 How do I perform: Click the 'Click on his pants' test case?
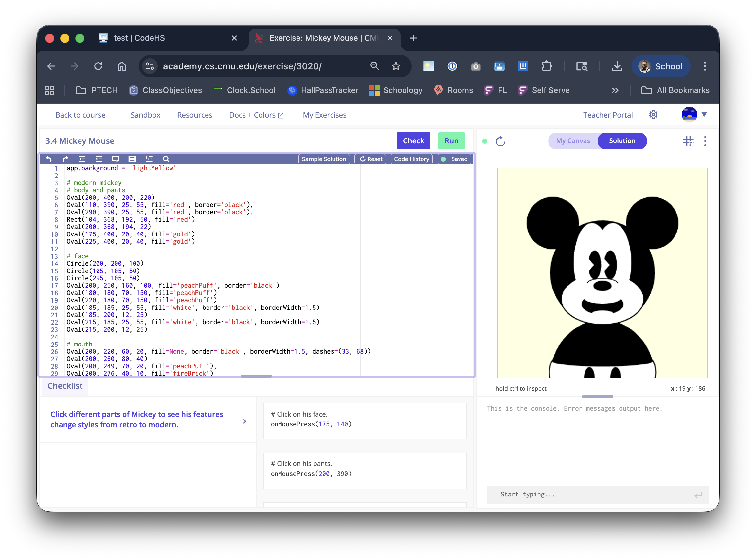pos(365,471)
